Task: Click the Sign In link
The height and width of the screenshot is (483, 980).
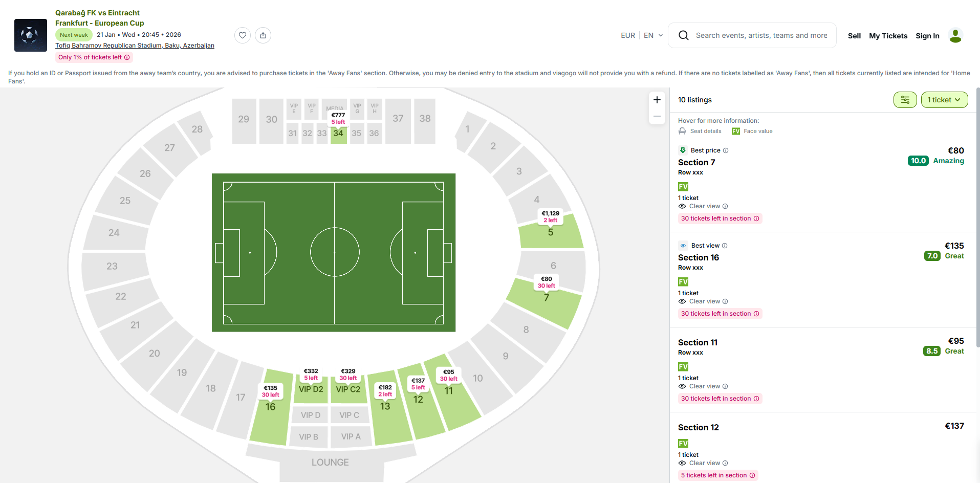Action: coord(927,36)
